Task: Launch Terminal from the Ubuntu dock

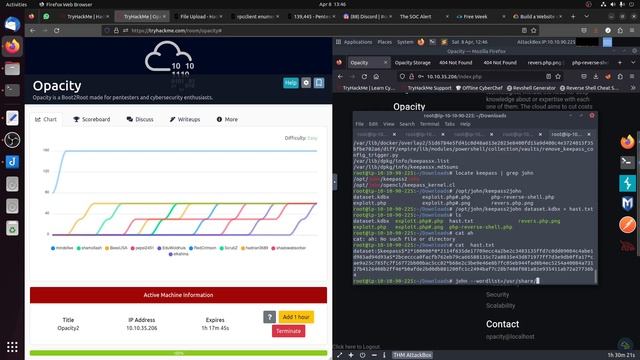Action: pos(12,90)
